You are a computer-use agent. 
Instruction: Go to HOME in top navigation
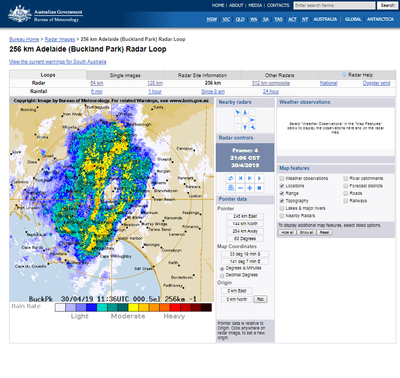coord(218,5)
